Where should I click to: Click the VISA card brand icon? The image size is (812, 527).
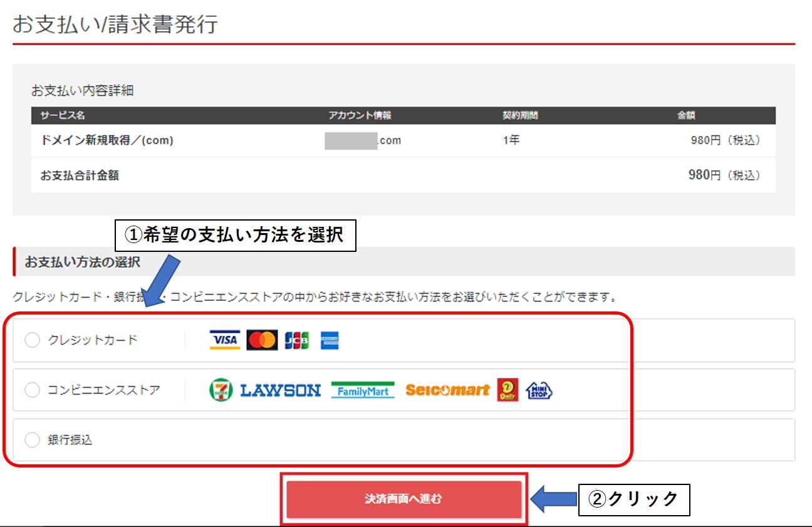(225, 340)
